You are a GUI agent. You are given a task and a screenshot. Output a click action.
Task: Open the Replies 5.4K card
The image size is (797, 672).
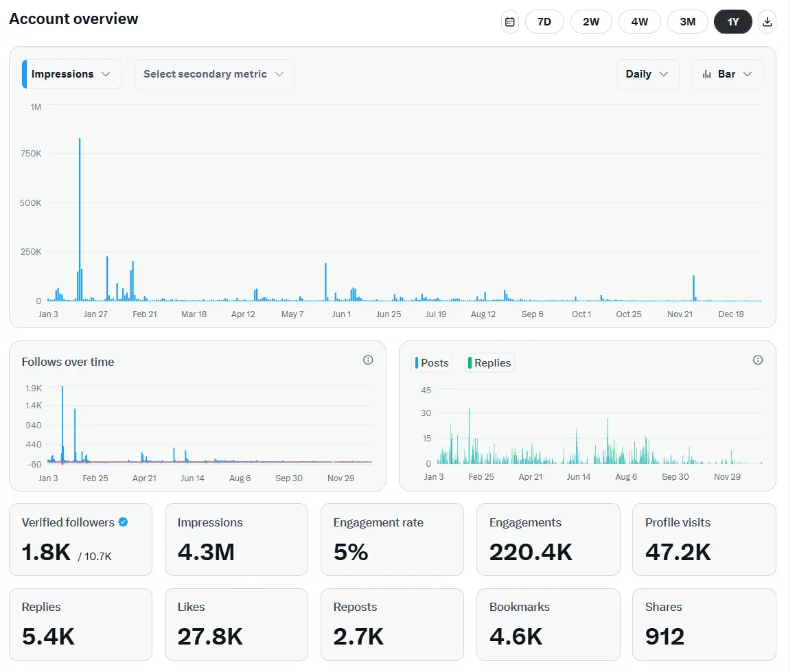point(81,625)
